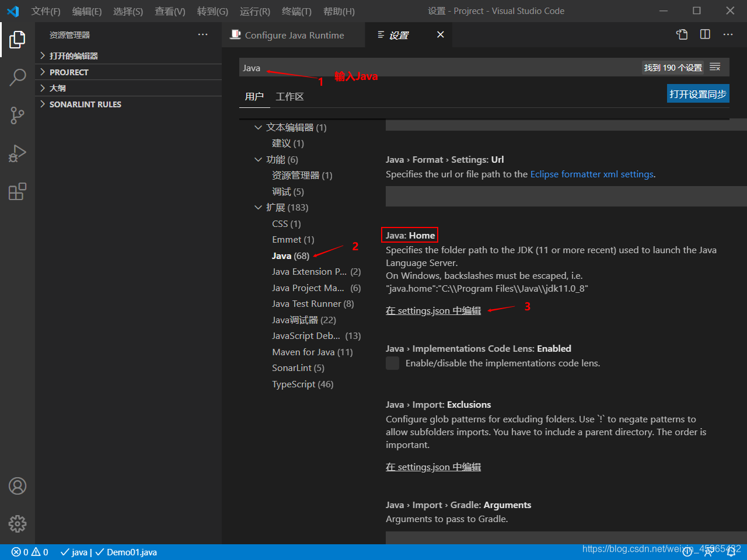Select CSS (1) in settings tree
Screen dimensions: 747x560
click(286, 223)
